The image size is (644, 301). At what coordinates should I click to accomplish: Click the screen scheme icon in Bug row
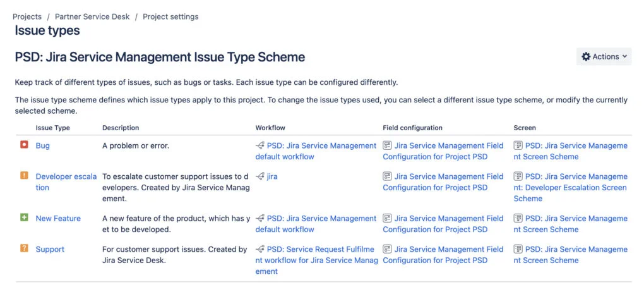(518, 145)
